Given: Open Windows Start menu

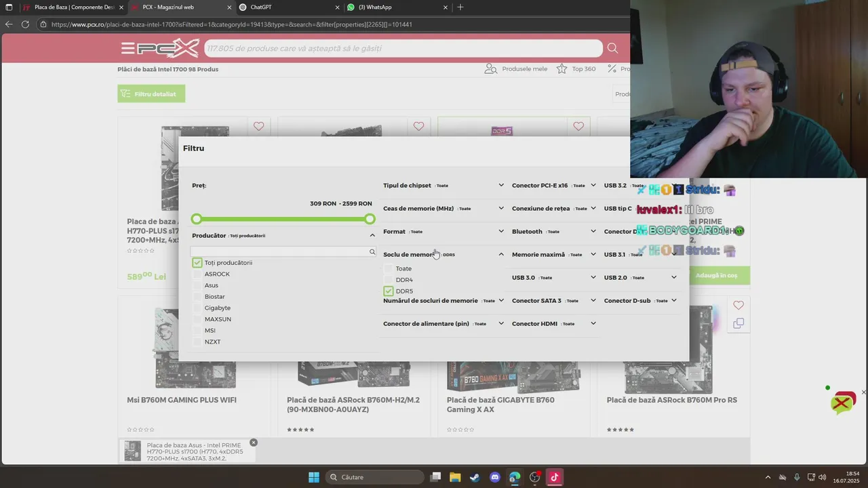Looking at the screenshot, I should pos(314,477).
